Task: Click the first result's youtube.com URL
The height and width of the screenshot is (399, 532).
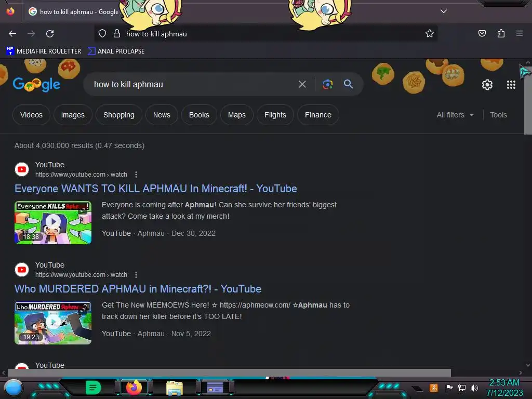Action: pos(81,175)
